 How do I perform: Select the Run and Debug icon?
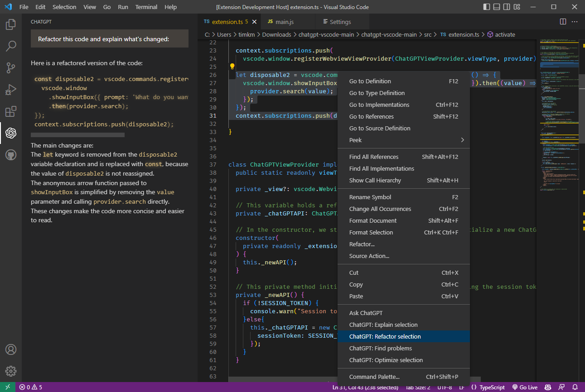[10, 89]
